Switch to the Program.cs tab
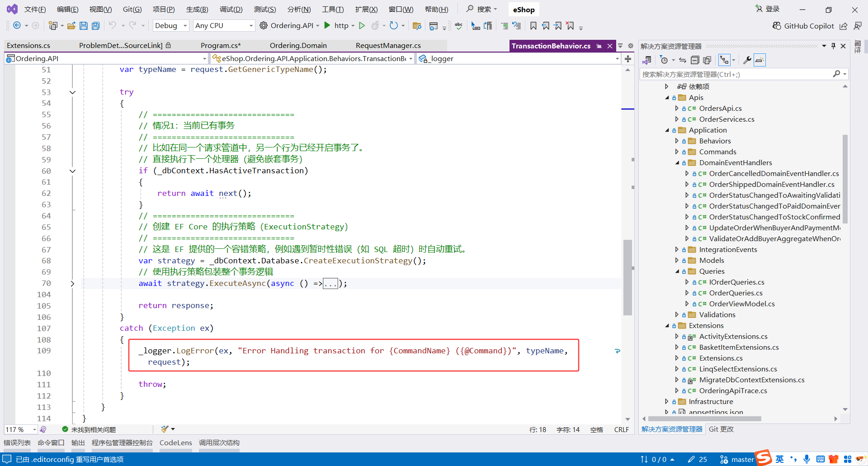Image resolution: width=868 pixels, height=466 pixels. pos(221,45)
